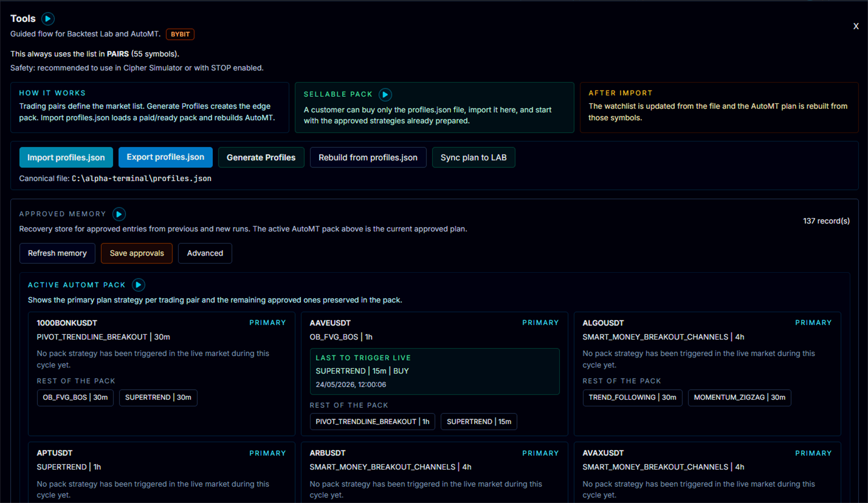Click the 24/05/2026, 12:00:06 timestamp
The height and width of the screenshot is (503, 868).
pos(351,385)
